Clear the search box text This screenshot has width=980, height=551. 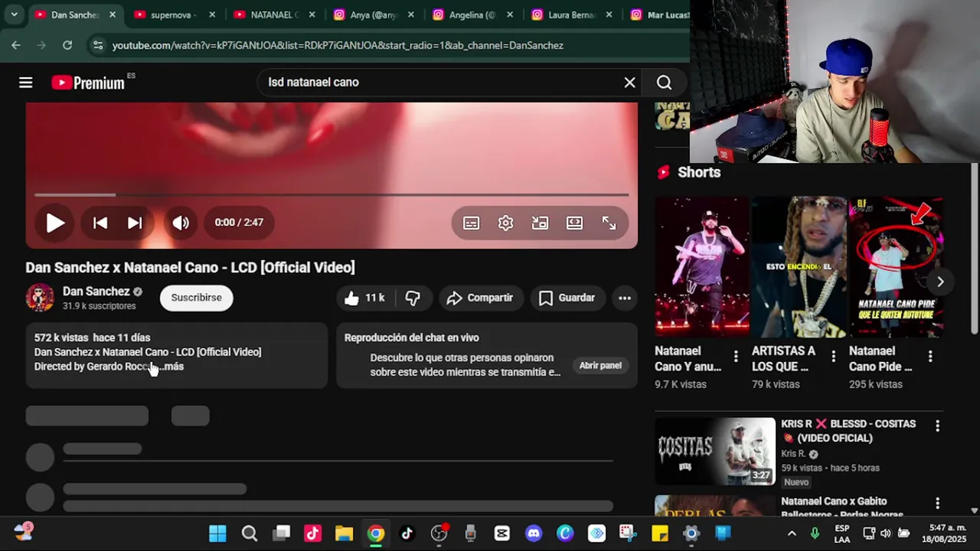pos(629,83)
